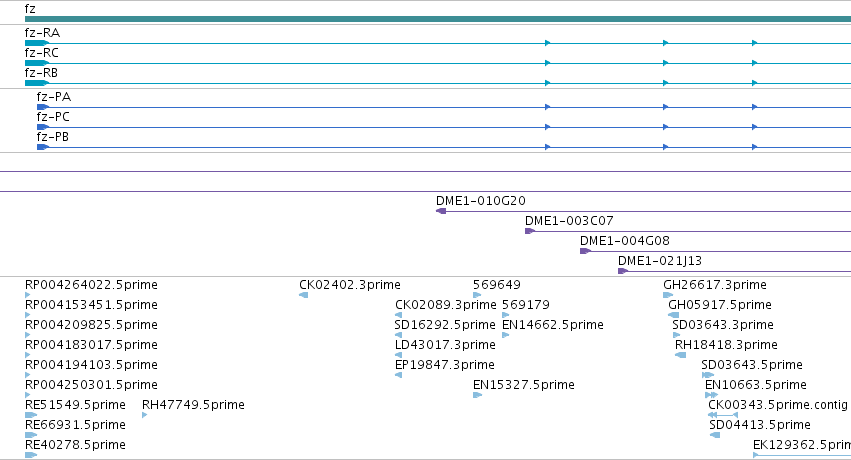Click RE66931.5prime arrow glyph
Screen dimensions: 851x460
tap(31, 435)
